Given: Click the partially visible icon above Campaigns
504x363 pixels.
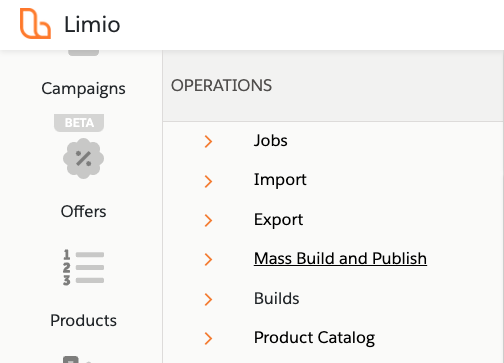Looking at the screenshot, I should pyautogui.click(x=83, y=53).
